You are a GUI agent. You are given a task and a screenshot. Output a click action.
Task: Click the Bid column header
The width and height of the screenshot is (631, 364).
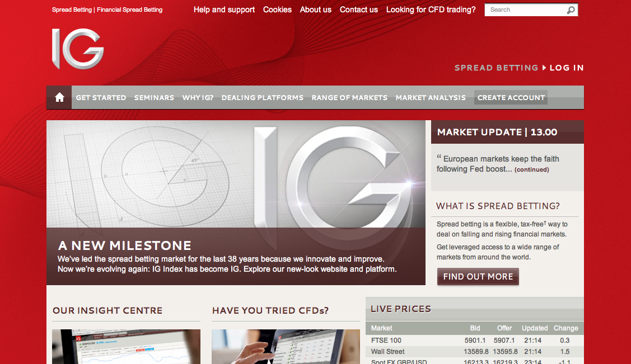[x=475, y=328]
